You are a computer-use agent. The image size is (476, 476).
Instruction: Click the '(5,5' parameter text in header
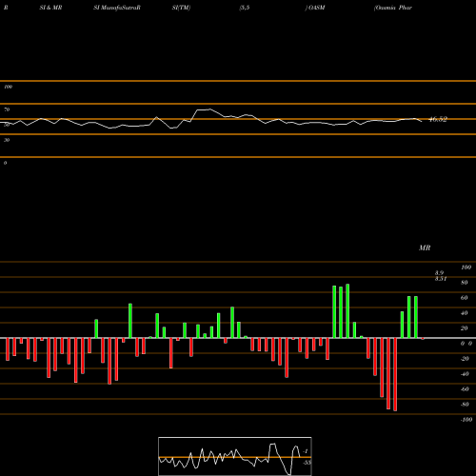click(245, 8)
